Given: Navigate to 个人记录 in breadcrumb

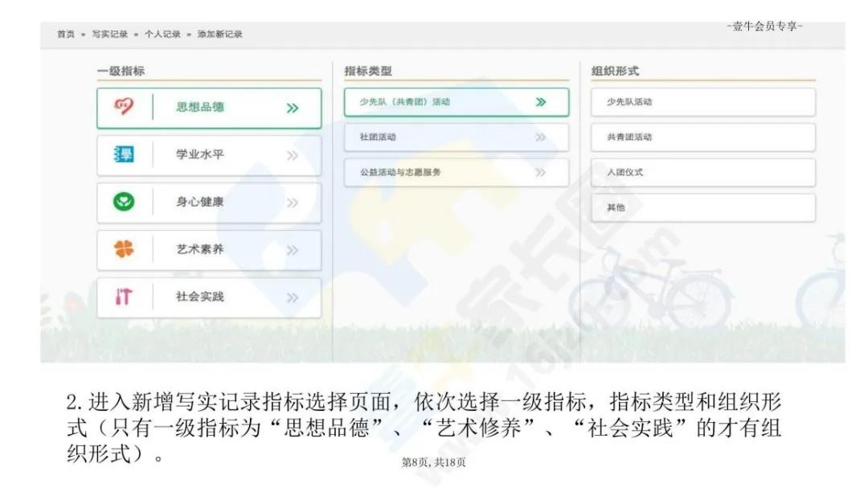Looking at the screenshot, I should click(162, 34).
